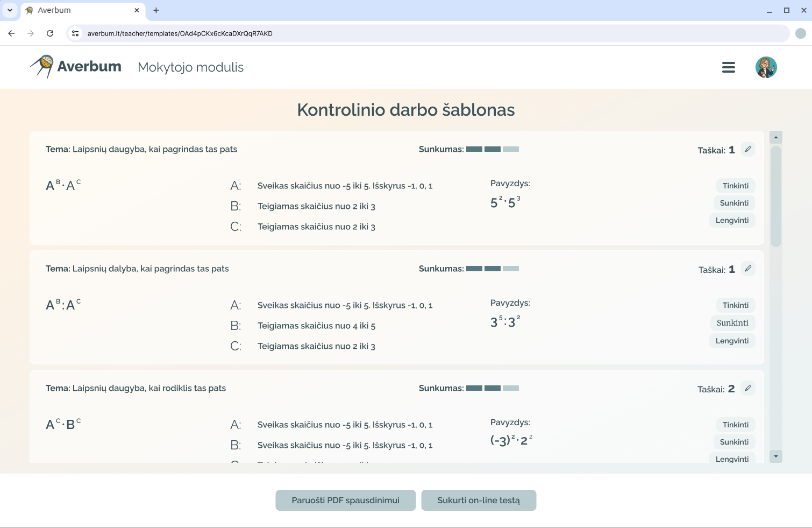Open a new browser tab

(x=156, y=10)
